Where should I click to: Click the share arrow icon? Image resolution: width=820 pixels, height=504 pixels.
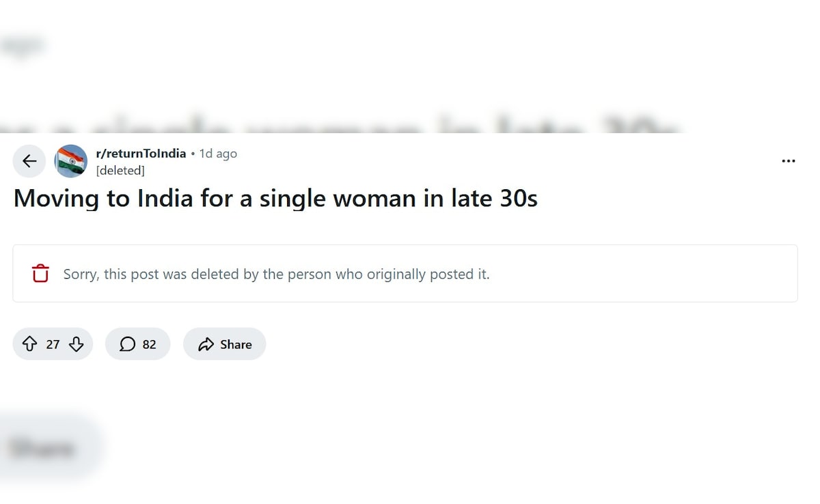[206, 345]
